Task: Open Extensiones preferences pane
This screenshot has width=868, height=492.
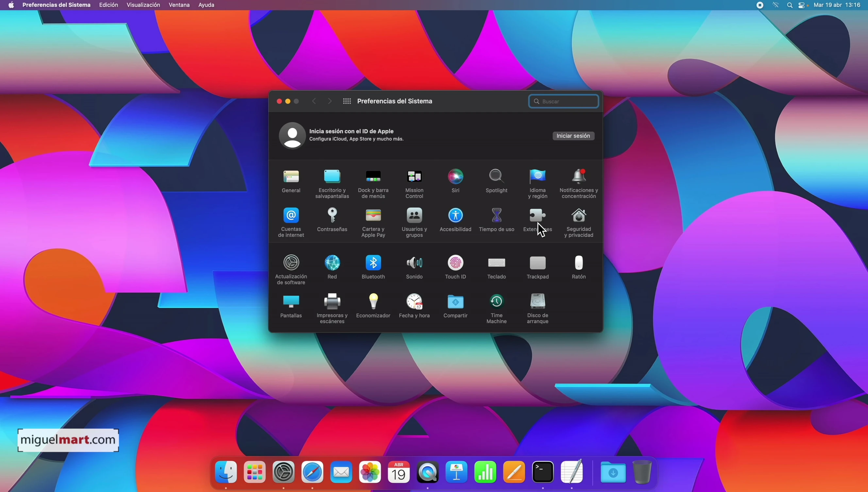Action: pyautogui.click(x=538, y=220)
